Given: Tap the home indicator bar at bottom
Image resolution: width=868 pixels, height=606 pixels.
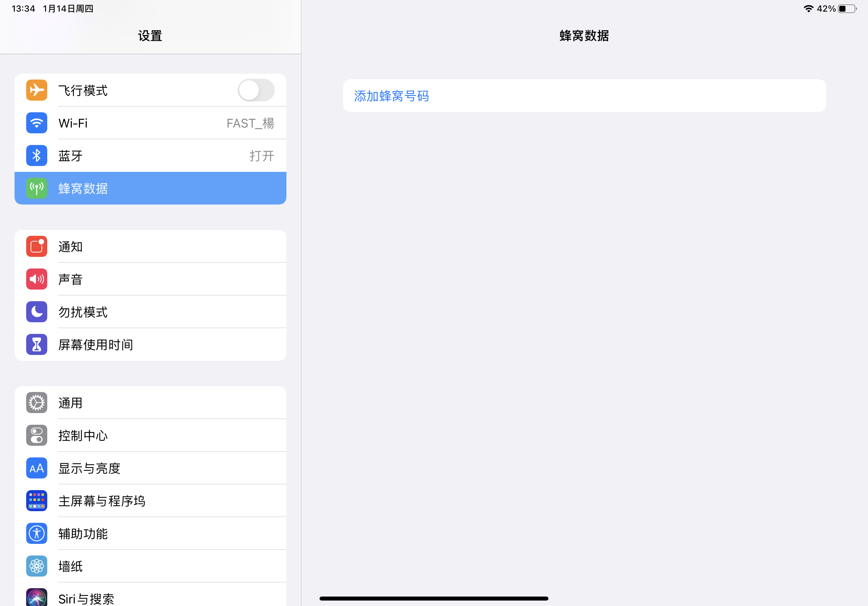Looking at the screenshot, I should point(434,598).
